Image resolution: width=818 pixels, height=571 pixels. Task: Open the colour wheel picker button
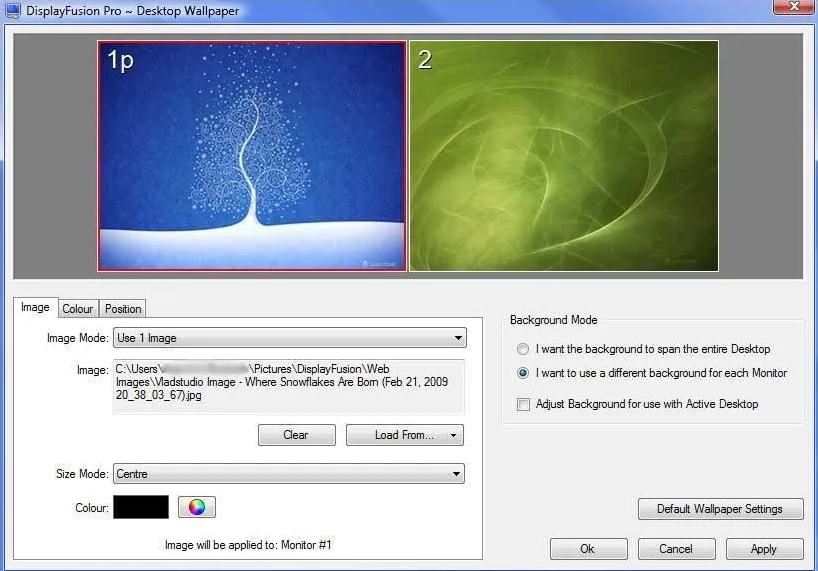pos(197,507)
